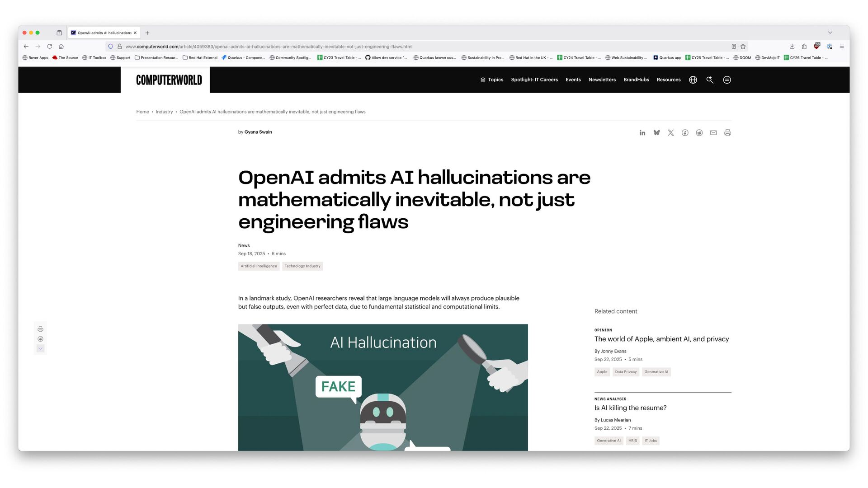This screenshot has width=868, height=488.
Task: Open the hamburger menu in site header
Action: point(727,80)
